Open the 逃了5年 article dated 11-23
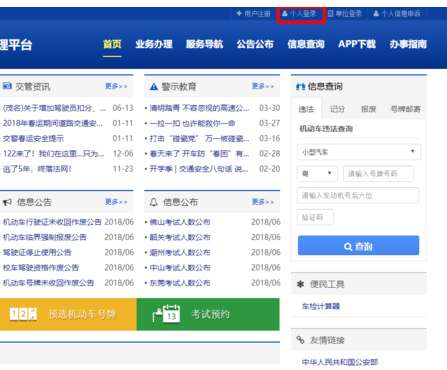This screenshot has width=447, height=370. tap(37, 169)
